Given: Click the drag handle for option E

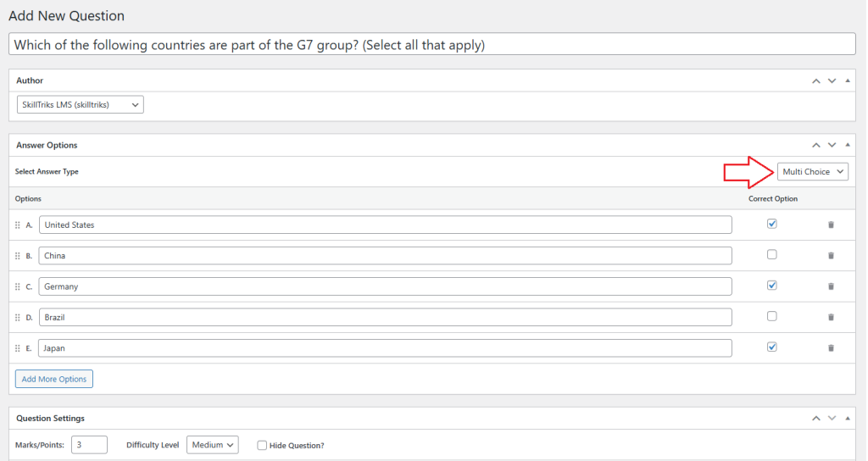Looking at the screenshot, I should click(x=17, y=347).
